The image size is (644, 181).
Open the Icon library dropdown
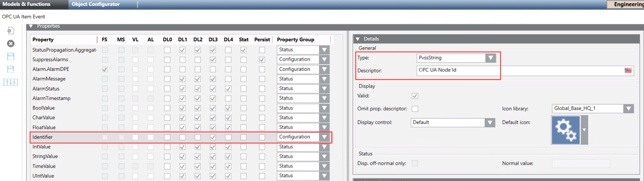[x=628, y=109]
